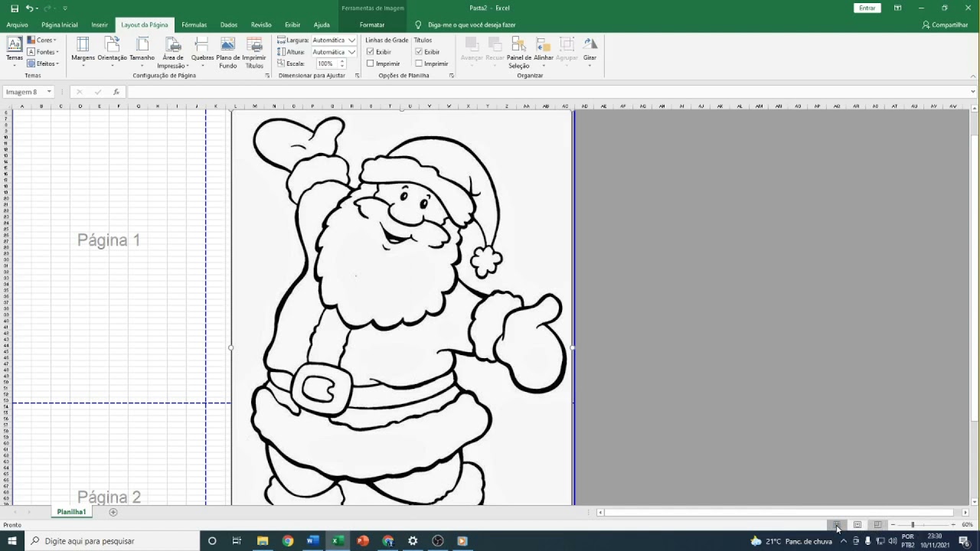The width and height of the screenshot is (980, 551).
Task: Expand the formula bar
Action: pyautogui.click(x=973, y=92)
